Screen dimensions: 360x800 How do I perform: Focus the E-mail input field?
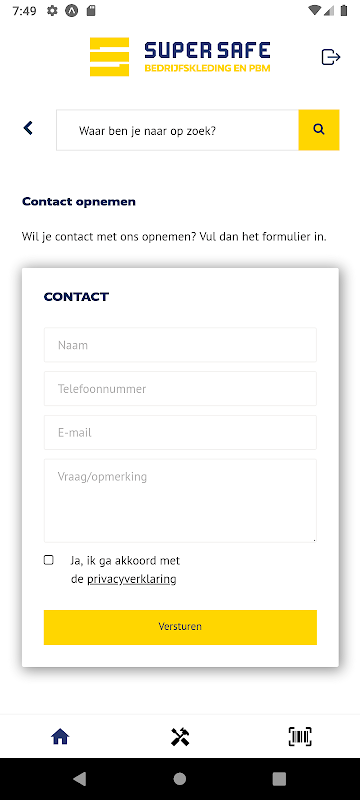tap(180, 433)
